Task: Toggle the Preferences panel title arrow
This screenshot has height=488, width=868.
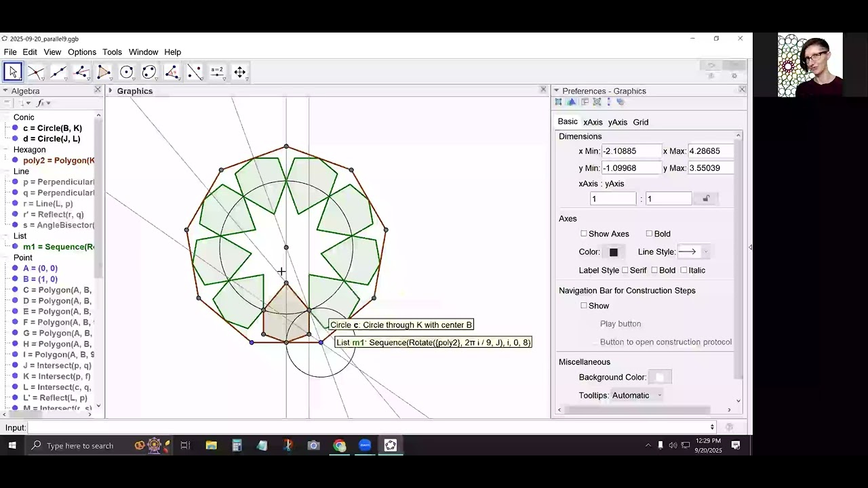Action: point(557,91)
